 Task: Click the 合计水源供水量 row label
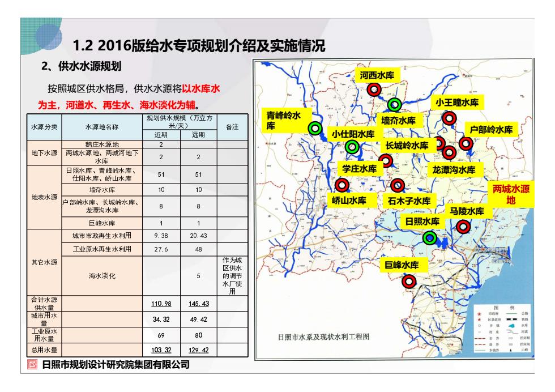[44, 304]
